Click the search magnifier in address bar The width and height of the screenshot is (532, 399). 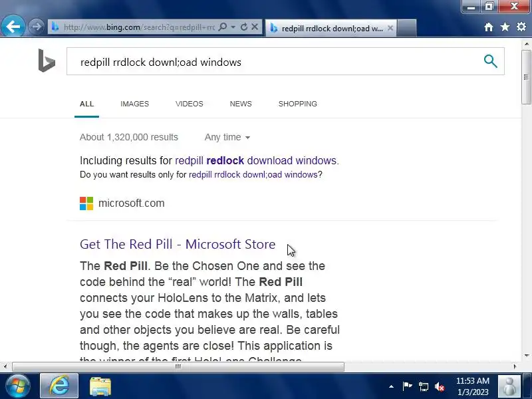coord(223,27)
